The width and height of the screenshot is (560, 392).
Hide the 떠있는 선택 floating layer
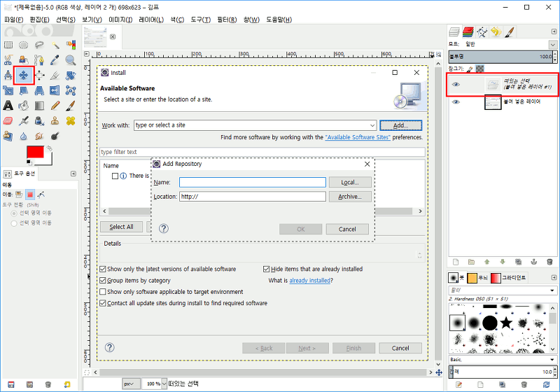[x=456, y=85]
